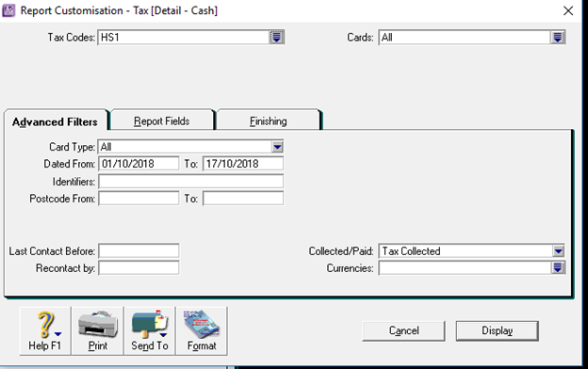
Task: Switch to the Advanced Filters tab
Action: (55, 121)
